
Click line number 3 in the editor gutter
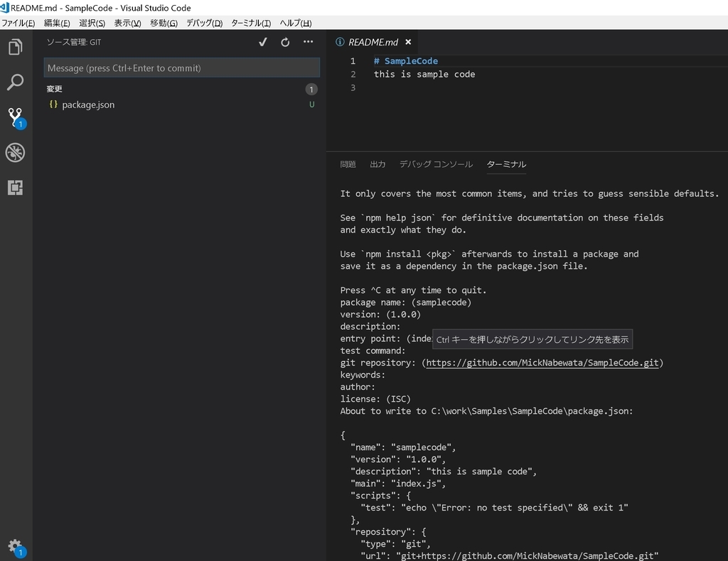click(x=353, y=87)
